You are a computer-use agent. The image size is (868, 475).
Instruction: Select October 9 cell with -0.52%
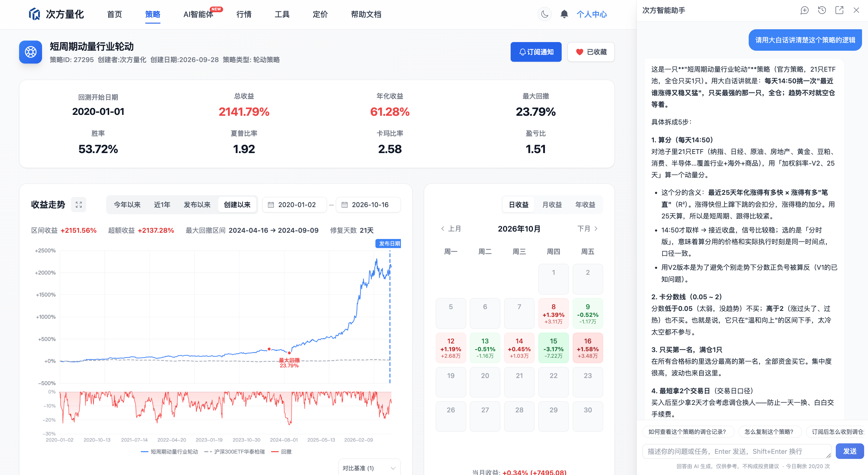tap(588, 314)
